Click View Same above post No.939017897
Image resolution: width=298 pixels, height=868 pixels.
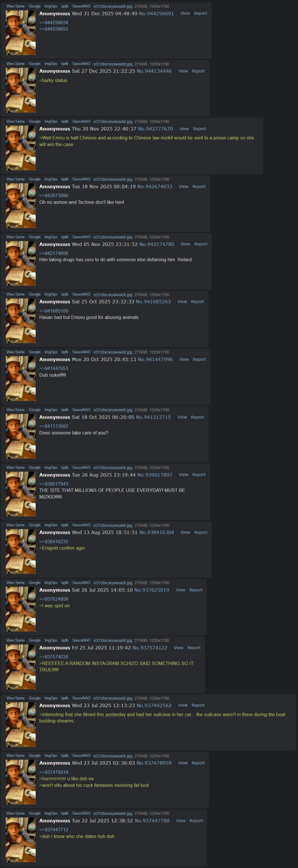pos(16,468)
